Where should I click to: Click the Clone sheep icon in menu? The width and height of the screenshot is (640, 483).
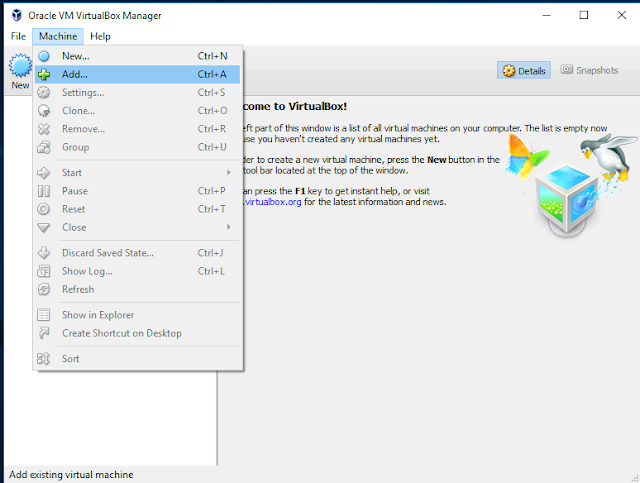point(44,111)
